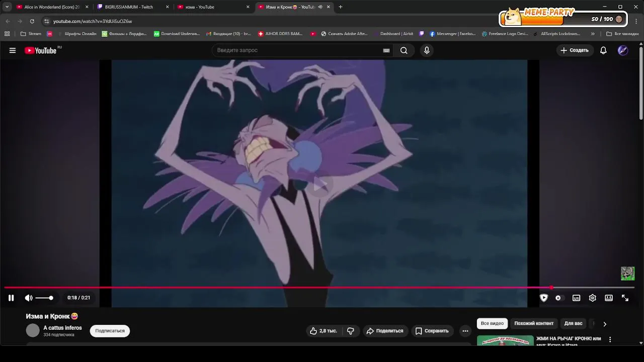Open the on-screen keyboard in search box
This screenshot has width=644, height=362.
386,50
